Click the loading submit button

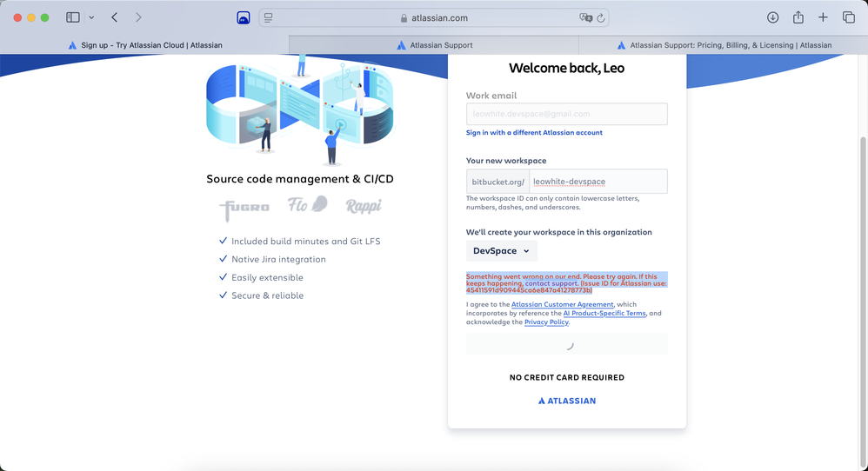[567, 344]
